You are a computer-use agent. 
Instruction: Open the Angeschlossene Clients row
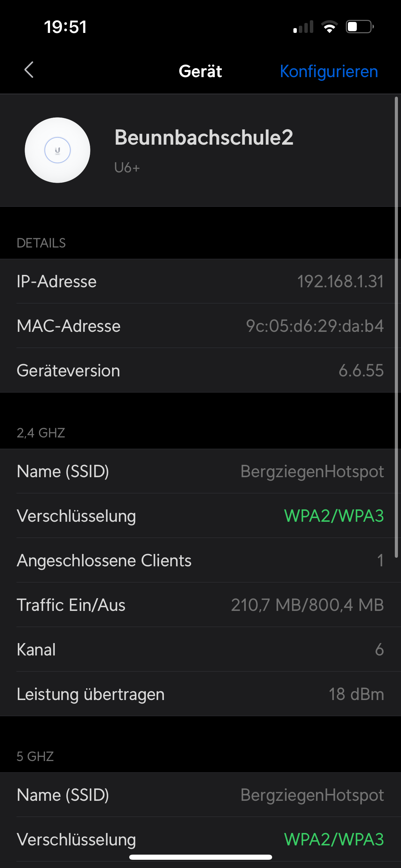click(x=200, y=560)
